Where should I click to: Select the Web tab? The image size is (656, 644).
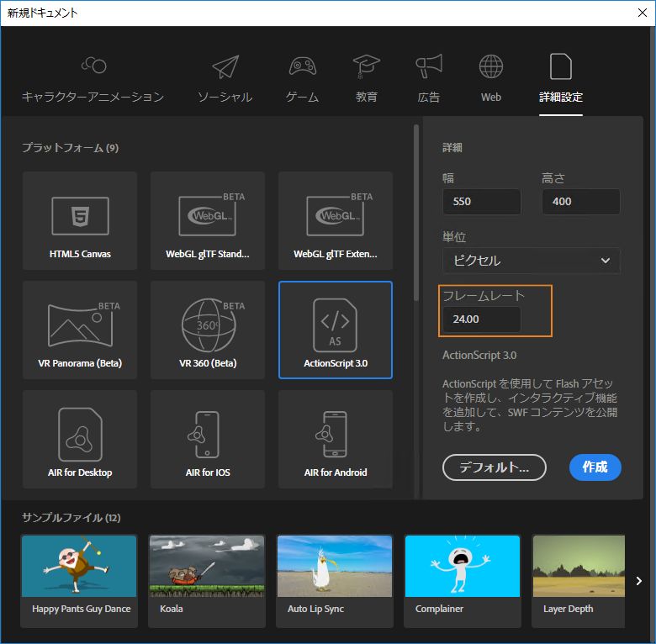491,80
